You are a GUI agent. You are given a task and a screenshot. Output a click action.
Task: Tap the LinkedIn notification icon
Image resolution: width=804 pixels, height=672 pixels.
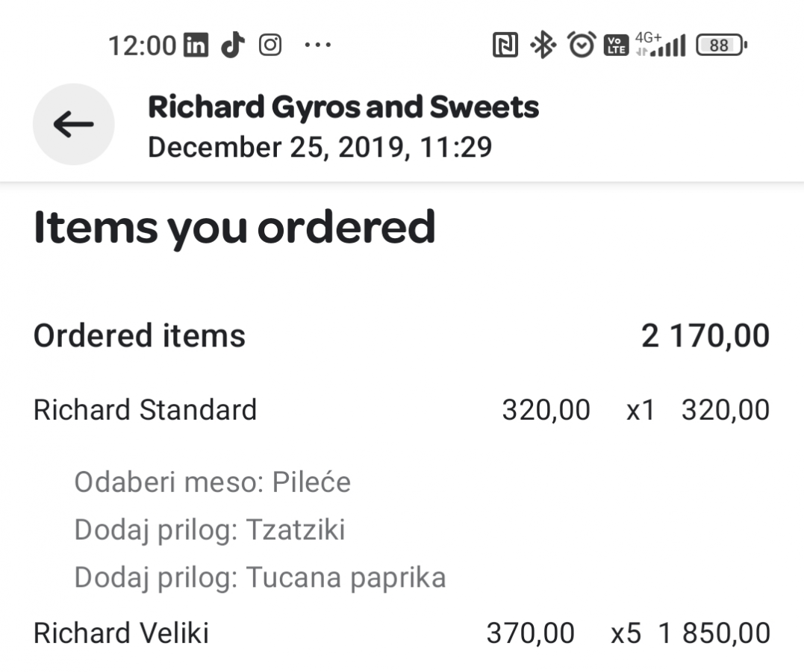point(196,46)
